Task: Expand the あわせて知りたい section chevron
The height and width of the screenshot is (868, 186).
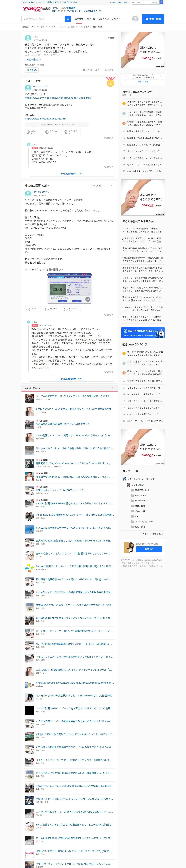Action: pyautogui.click(x=113, y=389)
